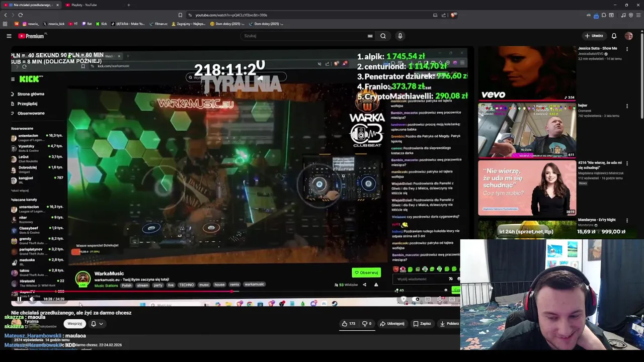Open nowciu_kick X bookmark
644x362 pixels.
click(54, 24)
